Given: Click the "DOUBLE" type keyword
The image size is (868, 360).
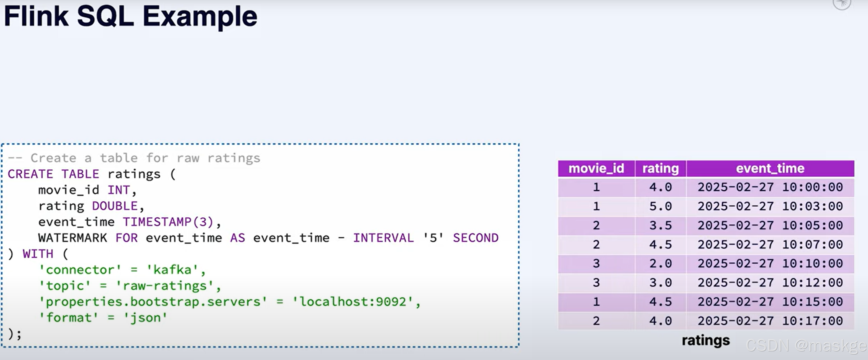Looking at the screenshot, I should coord(115,206).
